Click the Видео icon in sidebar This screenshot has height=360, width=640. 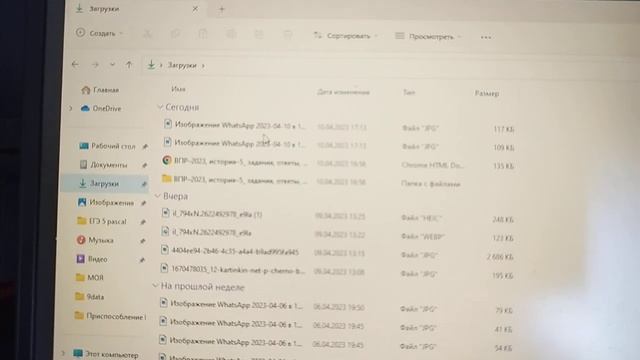80,258
